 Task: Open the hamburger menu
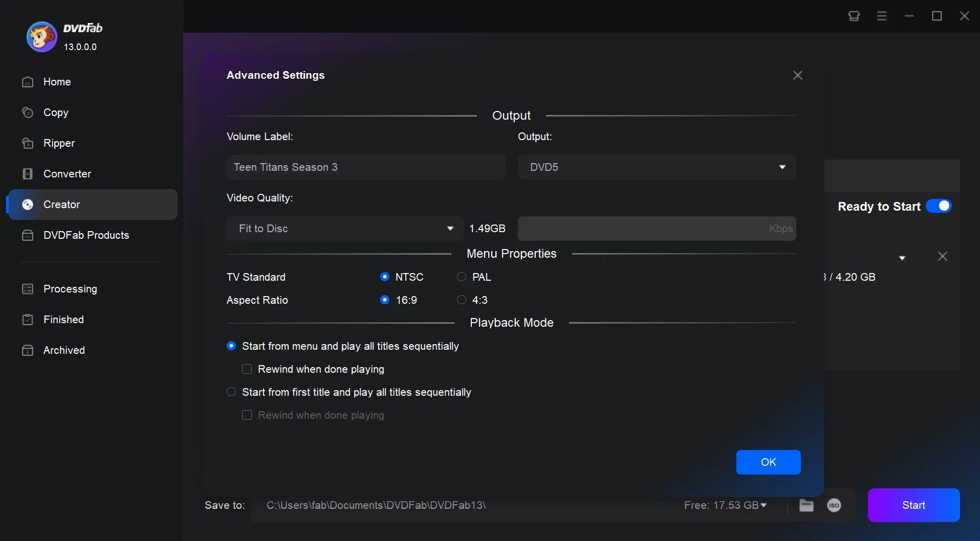tap(881, 16)
